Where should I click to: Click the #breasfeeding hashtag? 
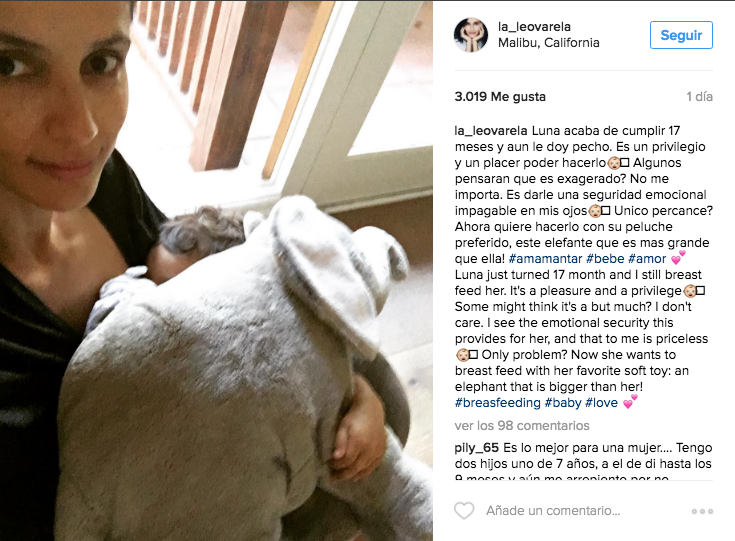pos(497,403)
